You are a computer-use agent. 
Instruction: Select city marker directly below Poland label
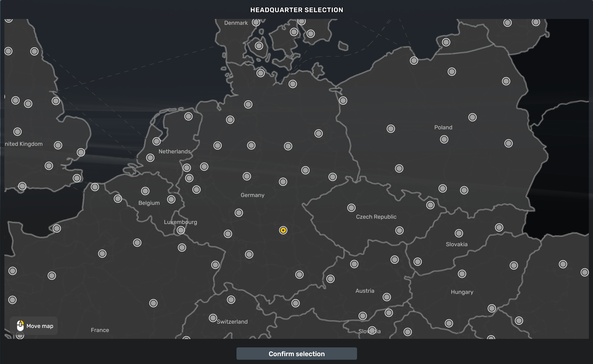[444, 139]
